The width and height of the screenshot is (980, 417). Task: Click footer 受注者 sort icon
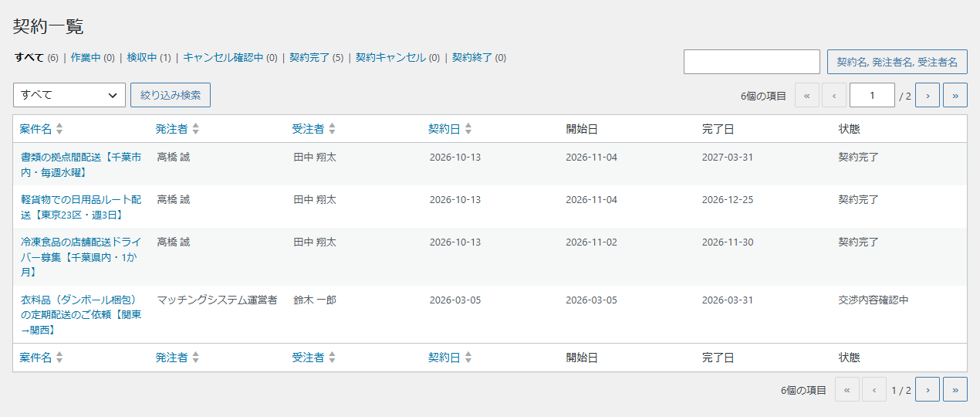click(x=332, y=358)
